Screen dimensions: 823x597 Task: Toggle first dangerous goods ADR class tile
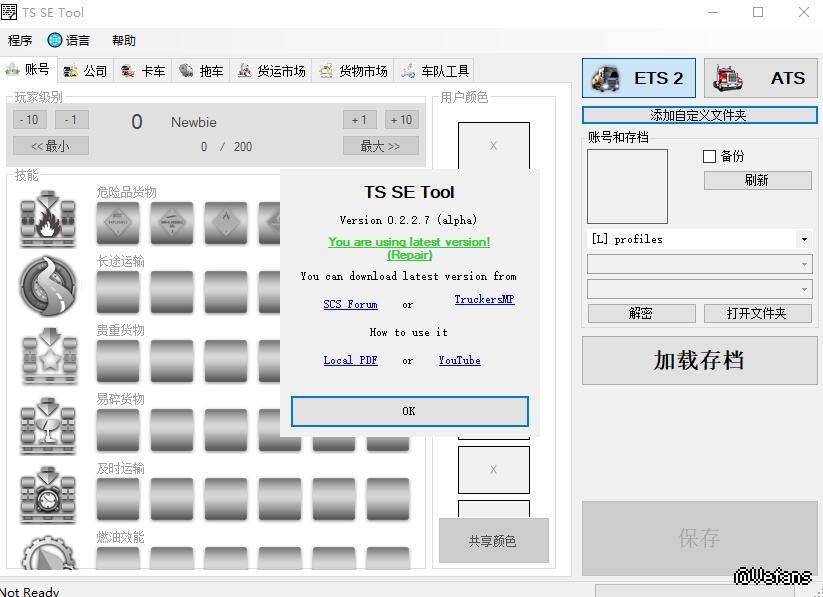pos(117,222)
